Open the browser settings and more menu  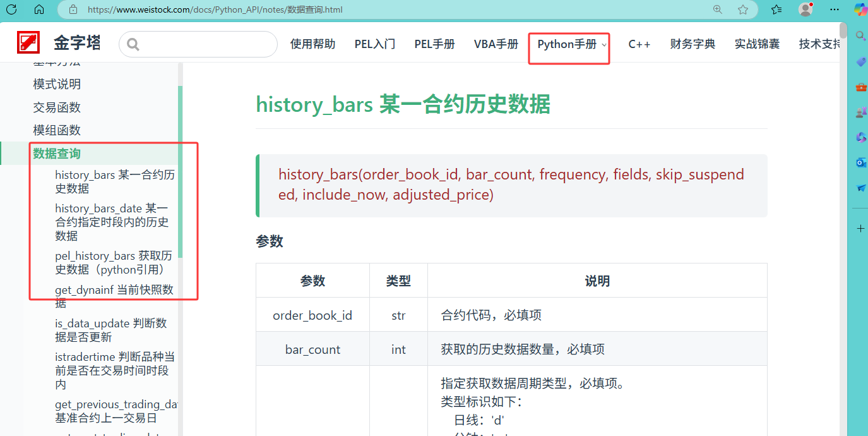(835, 9)
